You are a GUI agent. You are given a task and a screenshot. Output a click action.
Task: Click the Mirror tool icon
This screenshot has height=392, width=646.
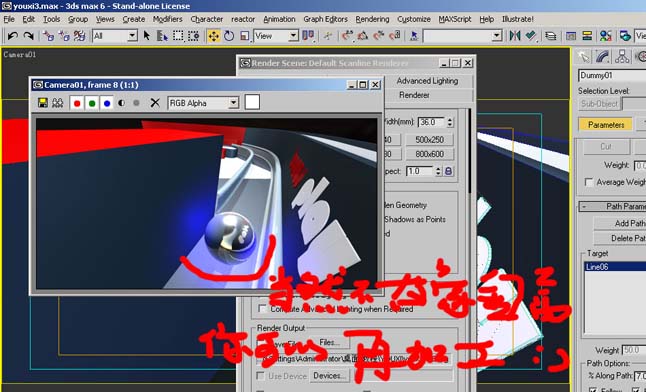515,36
